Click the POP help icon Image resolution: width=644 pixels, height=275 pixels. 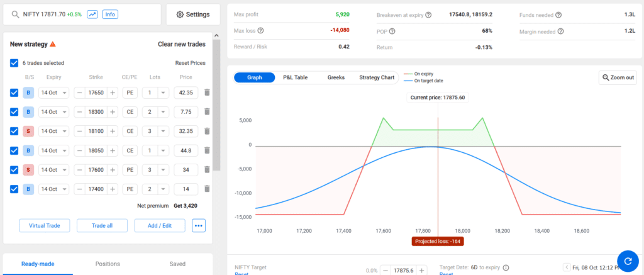point(392,31)
